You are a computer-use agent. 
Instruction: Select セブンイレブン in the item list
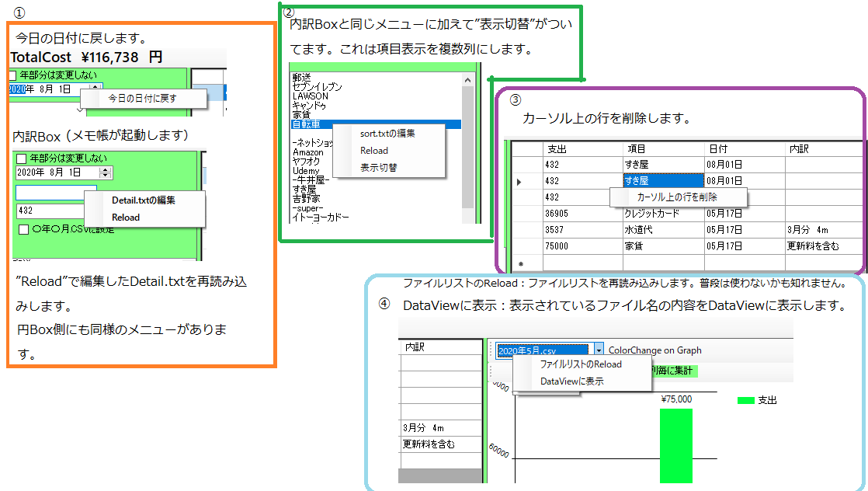(318, 87)
